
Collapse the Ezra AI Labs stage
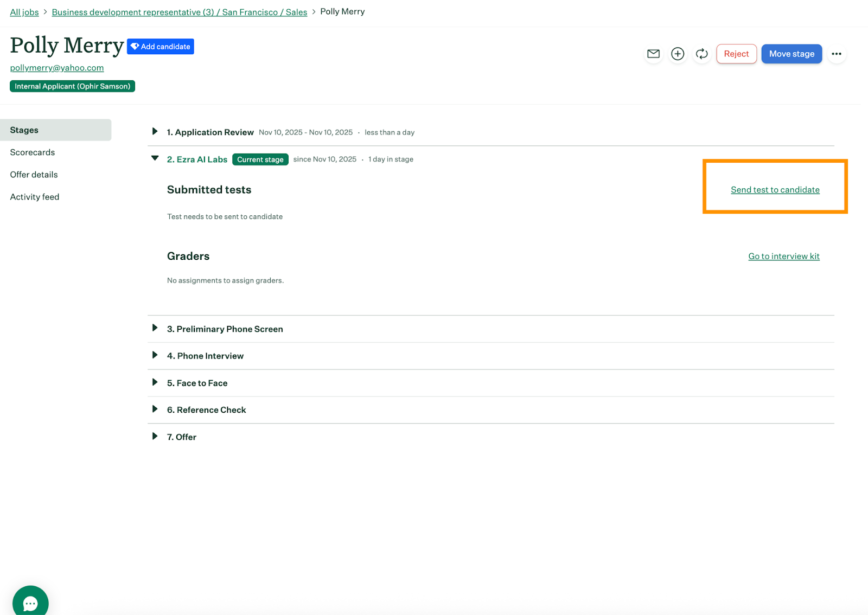point(155,159)
